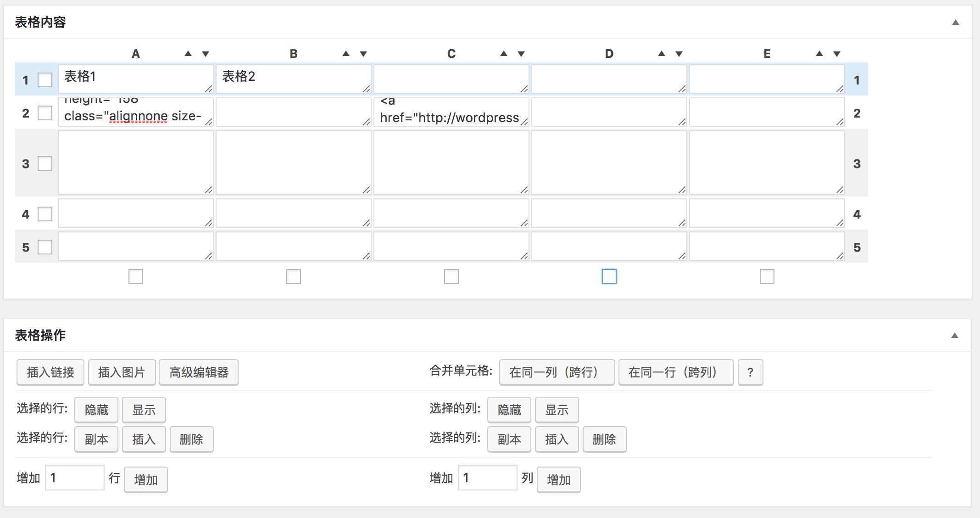Sort column C descending with down arrow
The height and width of the screenshot is (518, 980).
(521, 53)
